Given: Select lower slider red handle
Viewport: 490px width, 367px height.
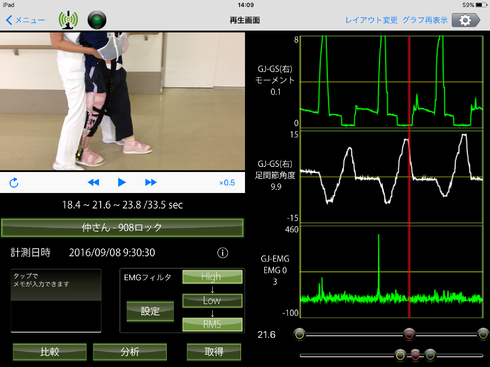Looking at the screenshot, I should tap(415, 355).
